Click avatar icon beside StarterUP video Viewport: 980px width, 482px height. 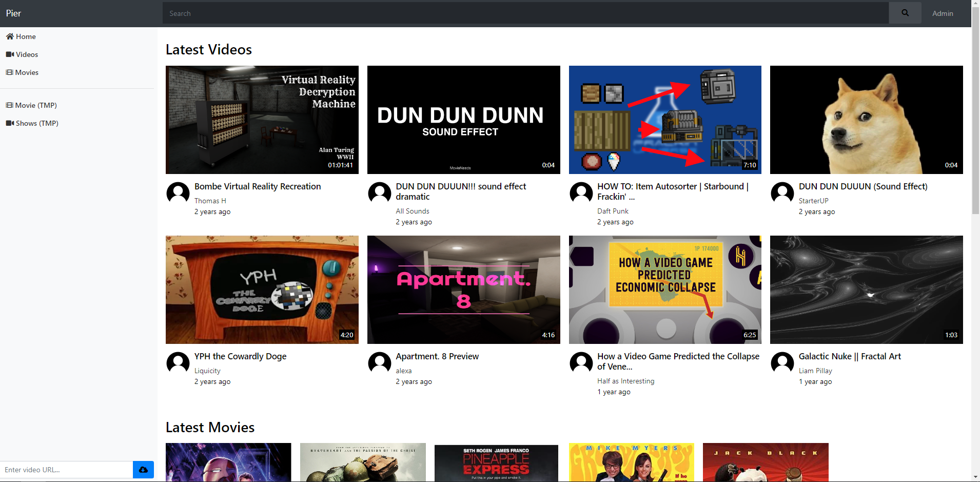coord(782,193)
